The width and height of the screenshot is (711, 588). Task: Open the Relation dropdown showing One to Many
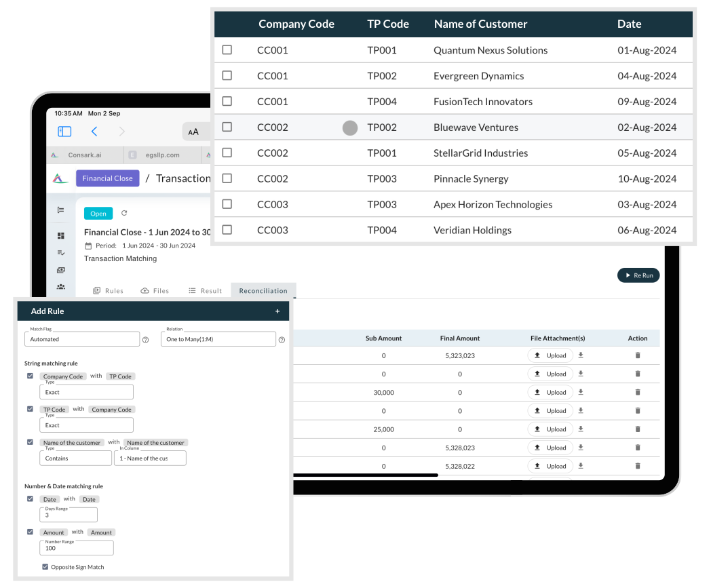218,339
